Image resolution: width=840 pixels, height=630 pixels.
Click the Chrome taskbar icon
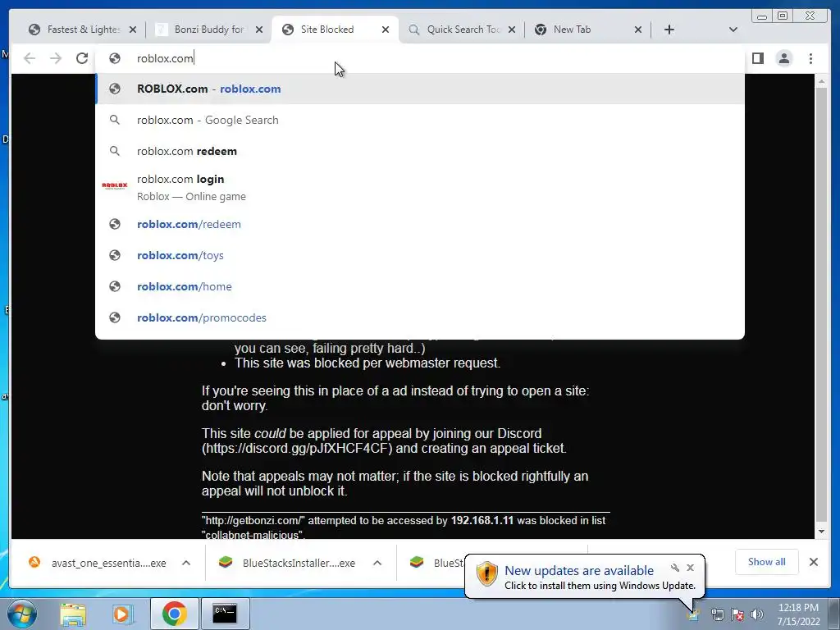coord(175,614)
